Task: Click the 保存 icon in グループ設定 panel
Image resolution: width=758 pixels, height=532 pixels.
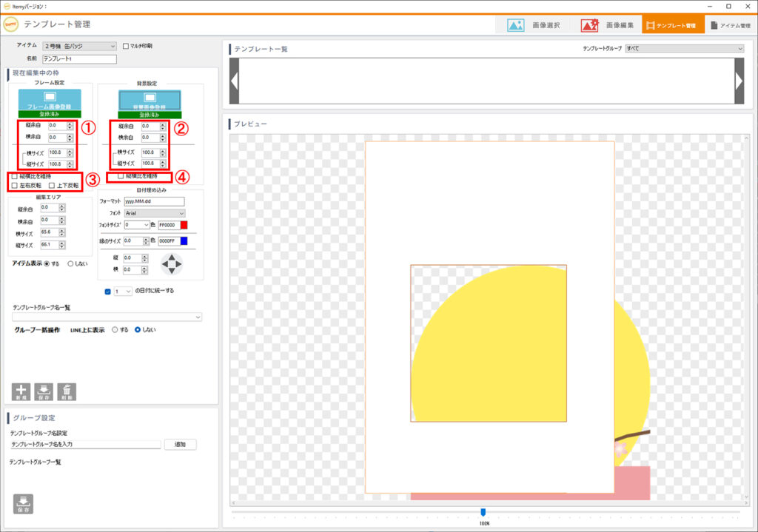Action: pos(23,503)
